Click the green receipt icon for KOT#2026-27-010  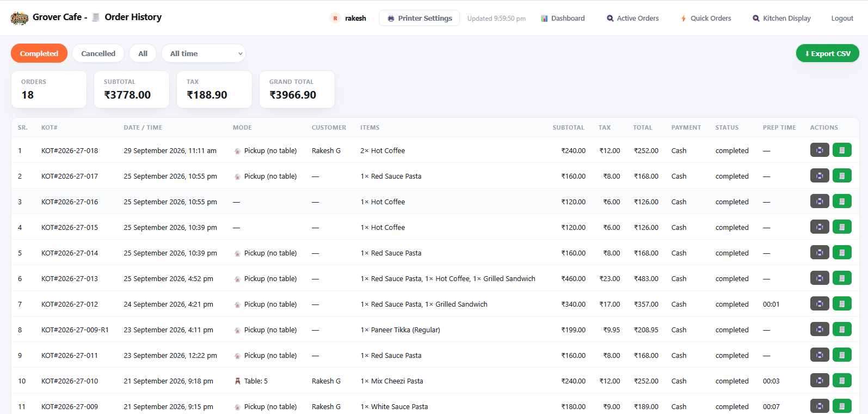click(842, 380)
